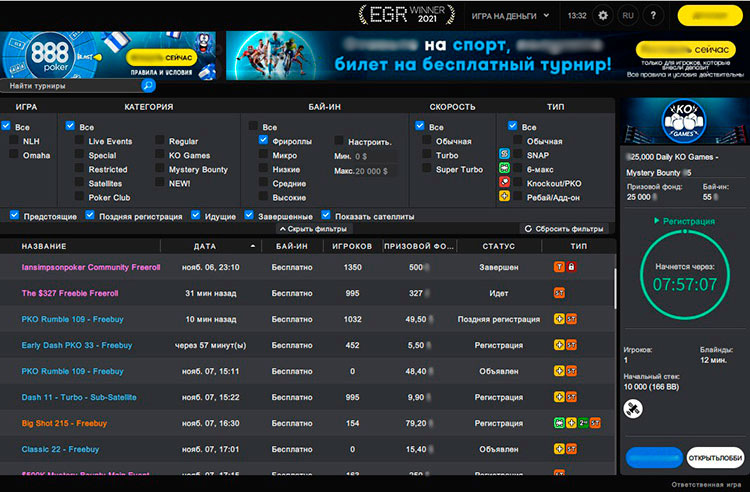Toggle the Поздняя регистрация checkbox
The height and width of the screenshot is (492, 750).
tap(90, 215)
